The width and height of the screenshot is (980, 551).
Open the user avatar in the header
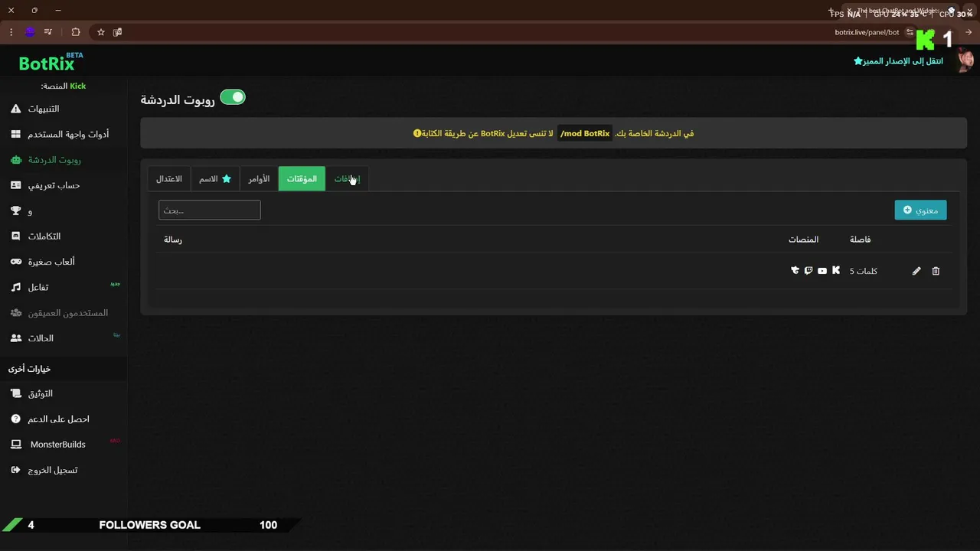pos(965,60)
